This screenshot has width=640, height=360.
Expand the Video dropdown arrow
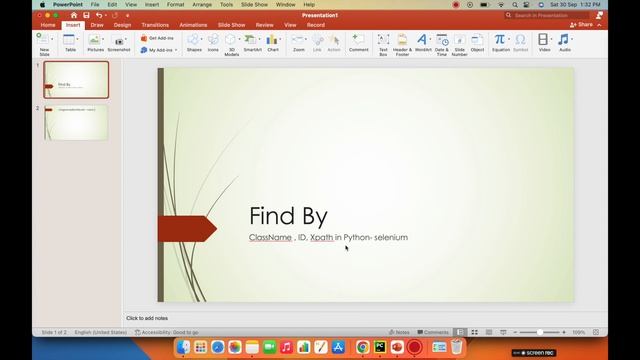click(551, 39)
